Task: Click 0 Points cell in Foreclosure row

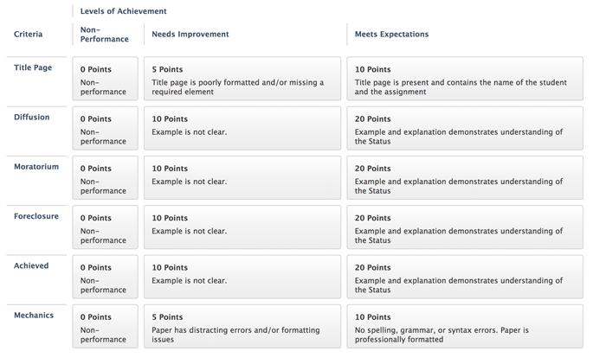Action: click(105, 227)
